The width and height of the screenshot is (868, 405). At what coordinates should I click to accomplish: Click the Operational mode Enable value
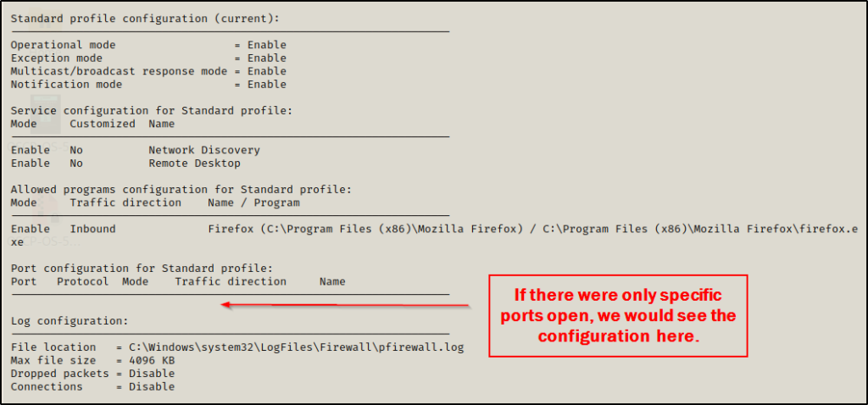pos(266,45)
